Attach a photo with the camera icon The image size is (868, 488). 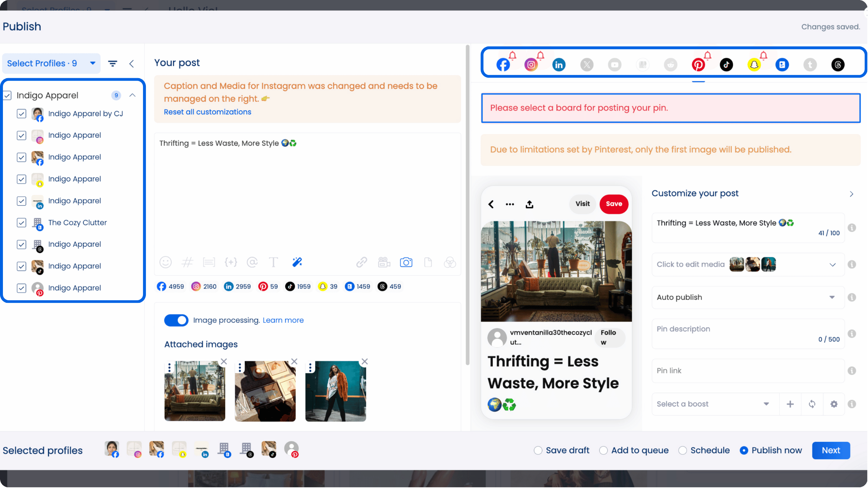click(x=406, y=262)
